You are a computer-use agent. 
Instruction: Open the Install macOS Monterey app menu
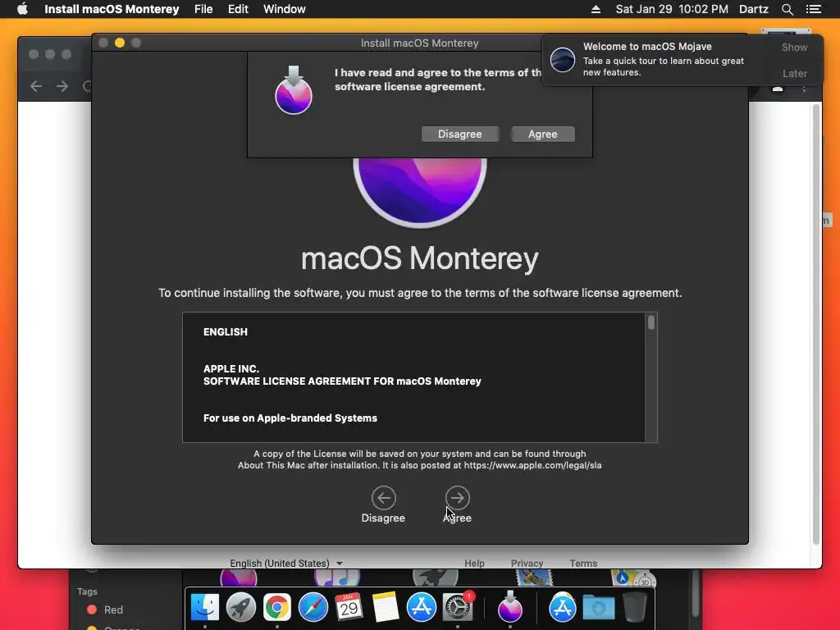click(x=112, y=9)
